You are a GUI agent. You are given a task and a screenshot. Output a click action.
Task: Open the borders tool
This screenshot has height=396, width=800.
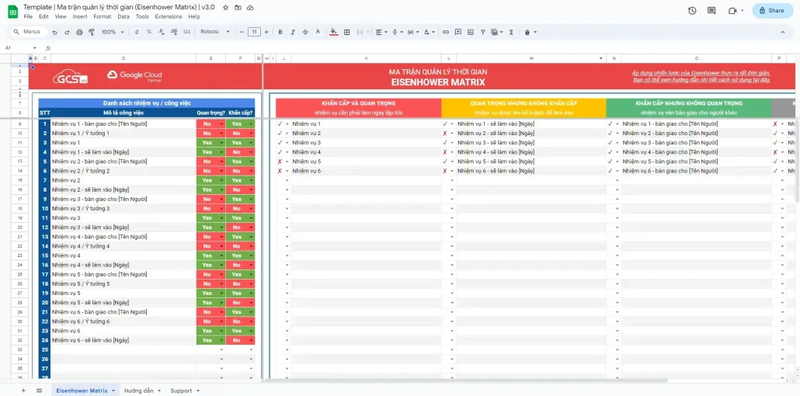[347, 32]
